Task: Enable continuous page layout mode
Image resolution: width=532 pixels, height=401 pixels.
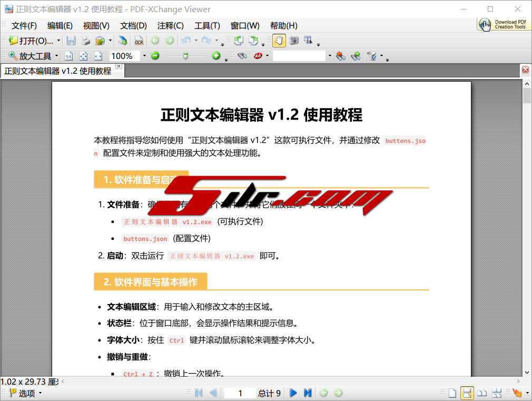Action: pyautogui.click(x=467, y=393)
